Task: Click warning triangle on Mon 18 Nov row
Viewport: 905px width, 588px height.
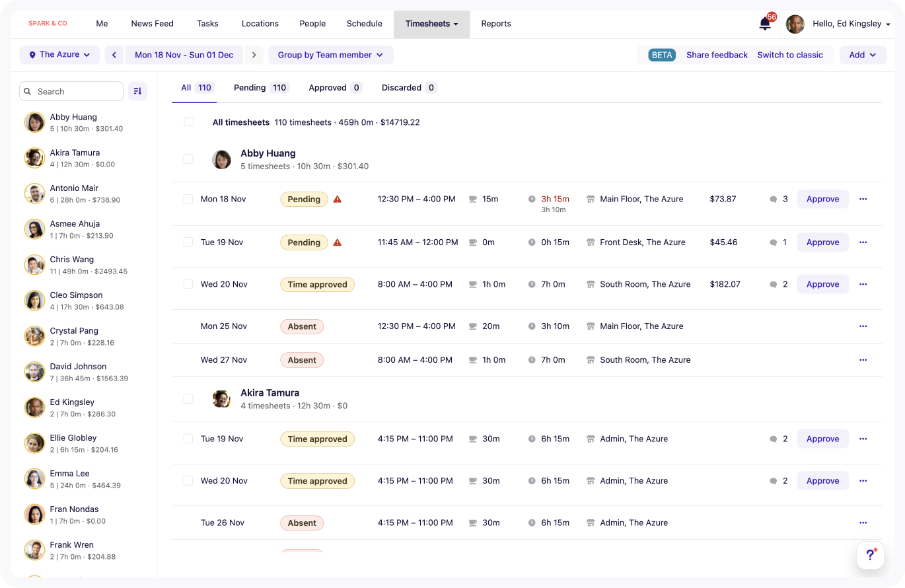Action: (x=338, y=199)
